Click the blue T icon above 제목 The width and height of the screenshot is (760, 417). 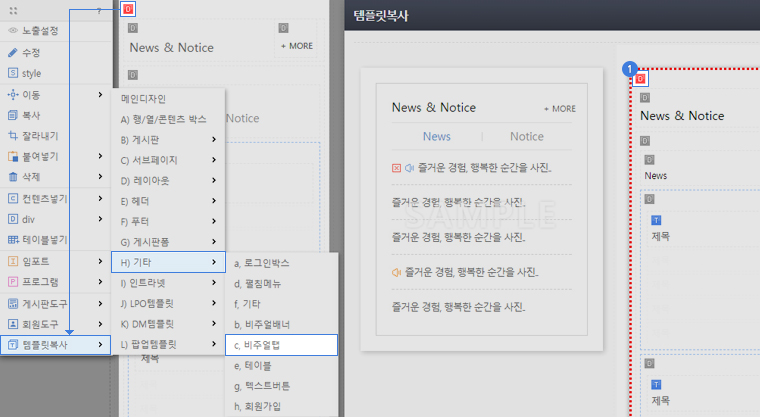[656, 220]
